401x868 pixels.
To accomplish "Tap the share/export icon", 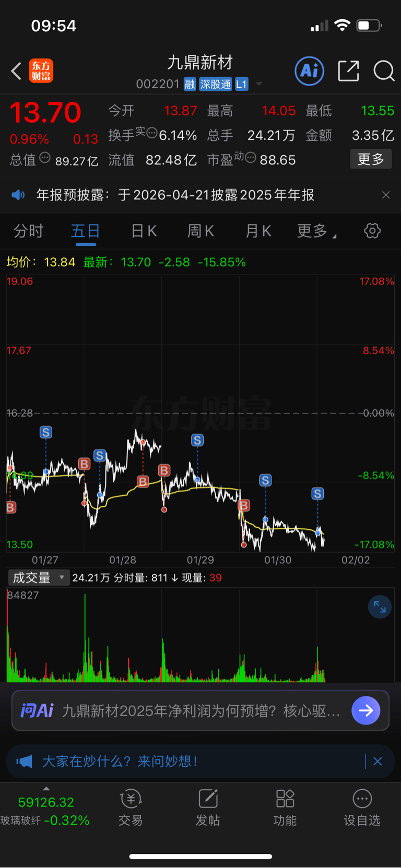I will tap(348, 71).
